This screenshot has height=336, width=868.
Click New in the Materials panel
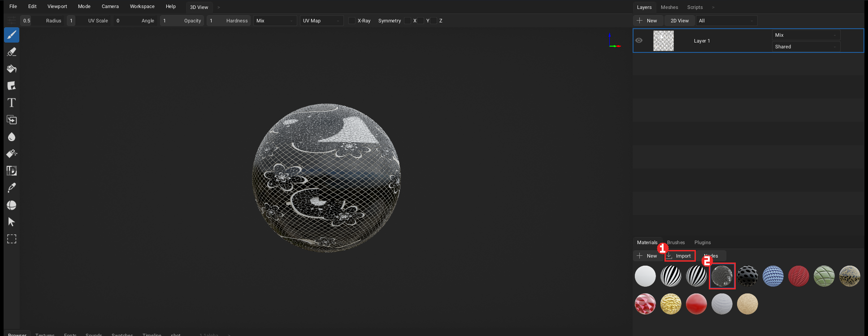(x=647, y=256)
